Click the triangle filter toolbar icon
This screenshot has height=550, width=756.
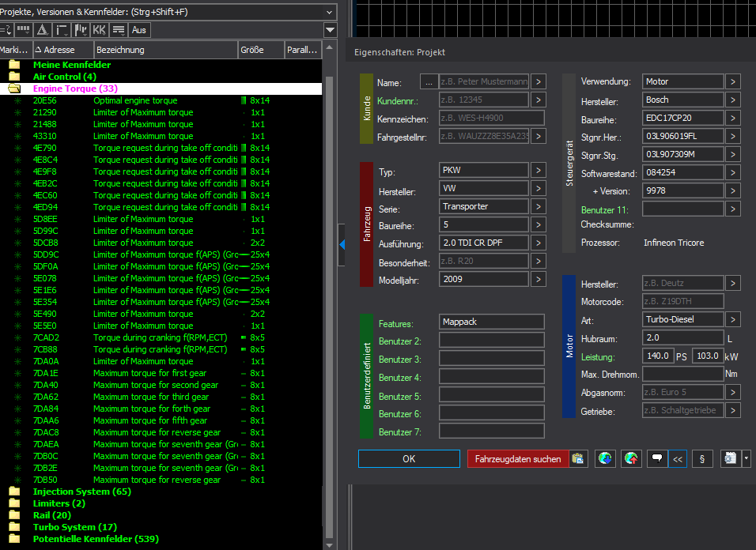[42, 30]
